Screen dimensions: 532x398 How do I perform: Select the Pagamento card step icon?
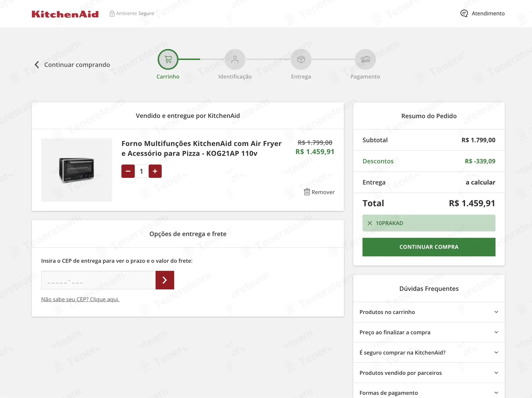365,59
